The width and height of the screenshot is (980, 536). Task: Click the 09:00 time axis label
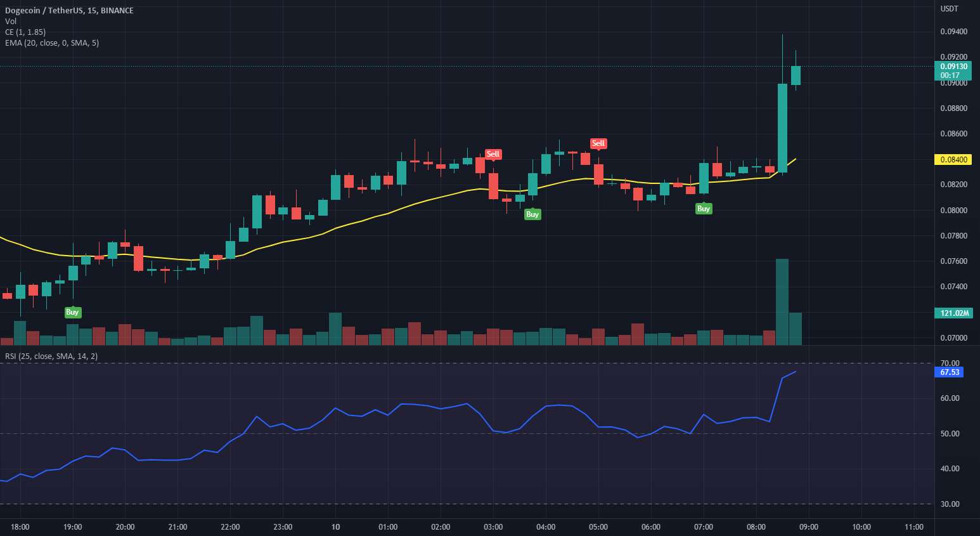coord(809,527)
